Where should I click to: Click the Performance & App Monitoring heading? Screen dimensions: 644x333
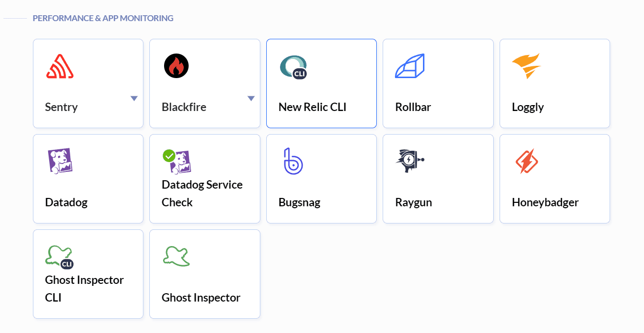(103, 18)
